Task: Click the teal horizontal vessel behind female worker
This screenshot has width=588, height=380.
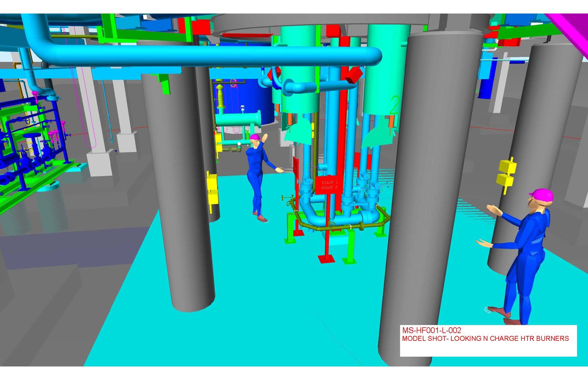Action: (x=238, y=119)
